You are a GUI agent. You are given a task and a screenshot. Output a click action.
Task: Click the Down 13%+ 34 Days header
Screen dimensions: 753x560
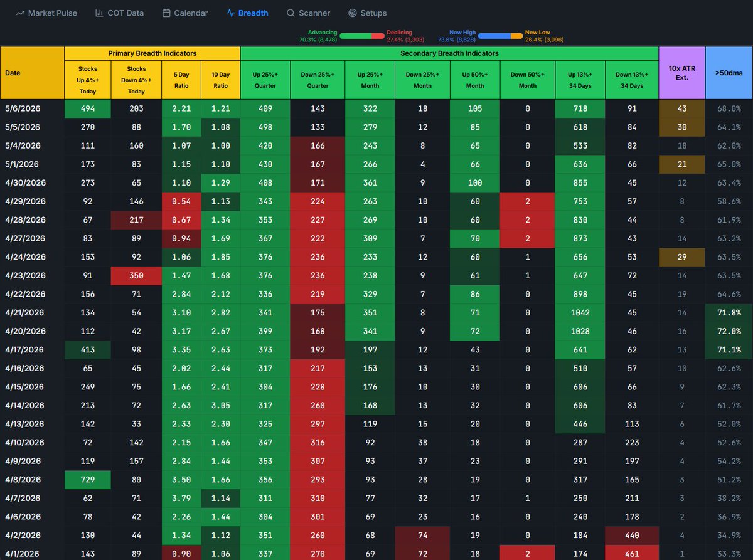point(632,80)
